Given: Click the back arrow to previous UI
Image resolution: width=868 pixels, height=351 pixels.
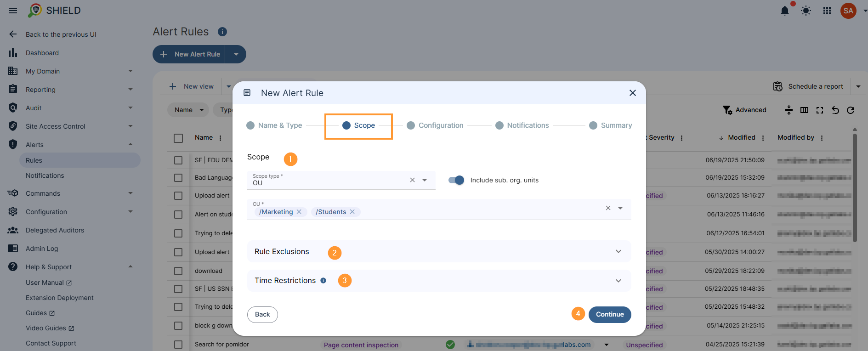Looking at the screenshot, I should (13, 34).
